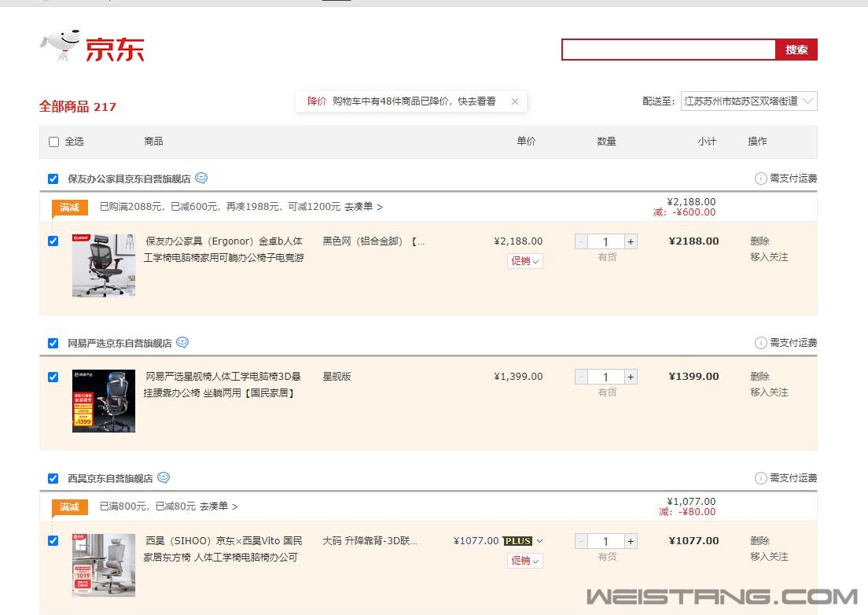Viewport: 868px width, 615px height.
Task: Focus the JD search input field
Action: click(669, 50)
